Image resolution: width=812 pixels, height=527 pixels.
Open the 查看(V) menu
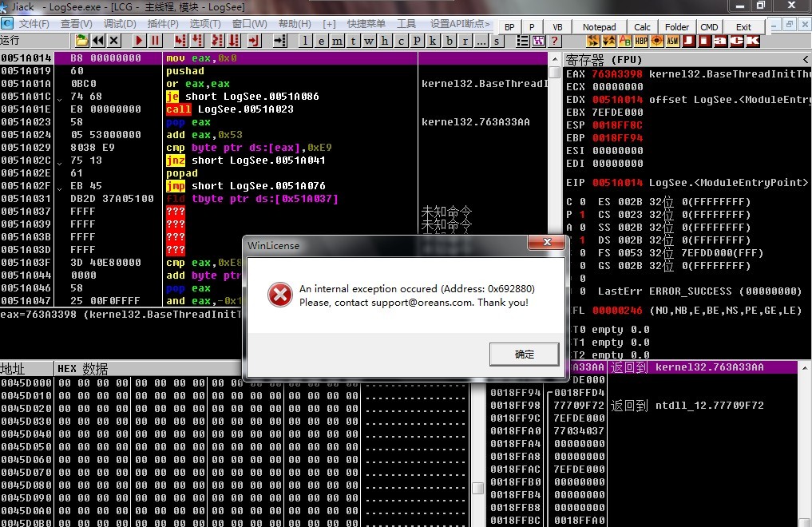click(76, 24)
